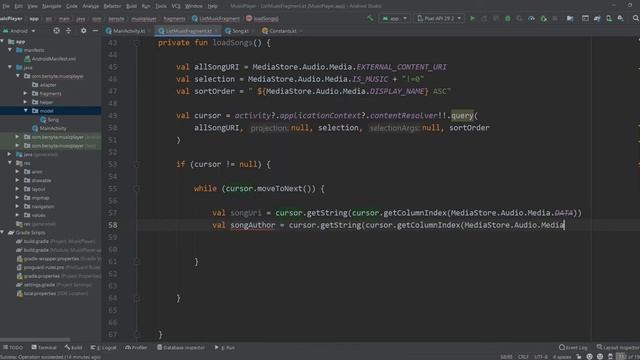This screenshot has height=360, width=640.
Task: Run the app with green play button
Action: (472, 18)
